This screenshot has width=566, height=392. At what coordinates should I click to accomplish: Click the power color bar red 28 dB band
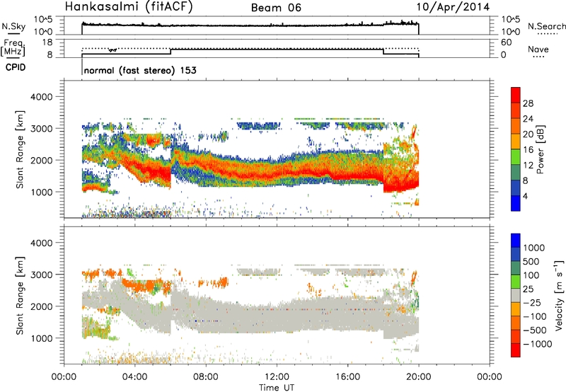tap(516, 96)
